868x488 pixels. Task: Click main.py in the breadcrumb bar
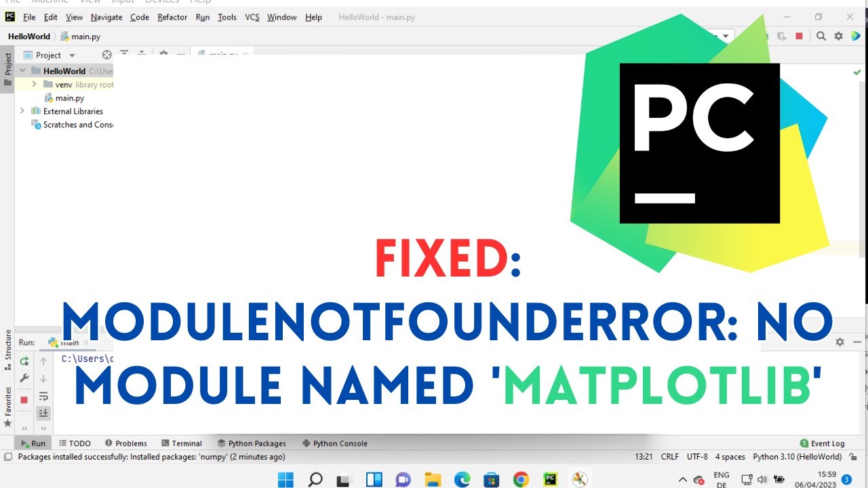pos(81,37)
